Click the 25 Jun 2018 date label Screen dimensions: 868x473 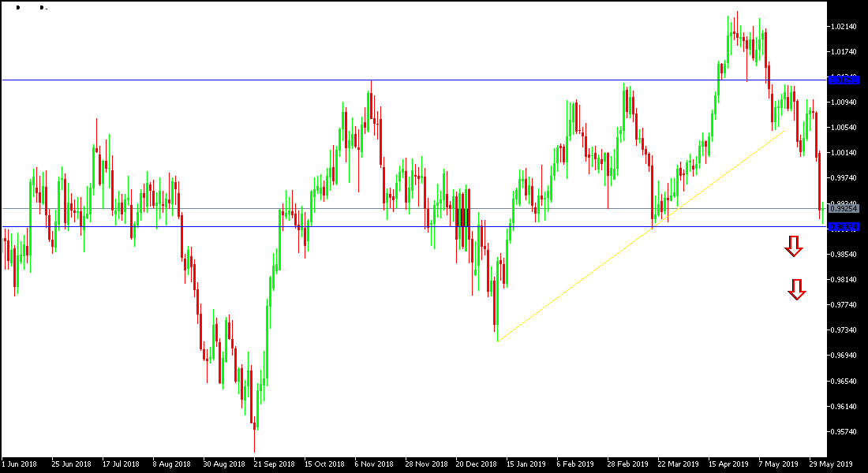coord(71,464)
